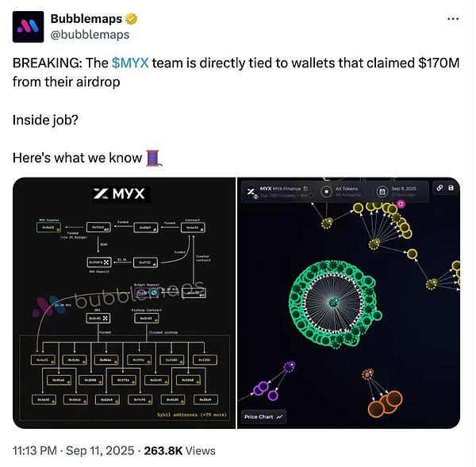Image resolution: width=476 pixels, height=467 pixels.
Task: Click the gold verified badge
Action: [x=131, y=19]
